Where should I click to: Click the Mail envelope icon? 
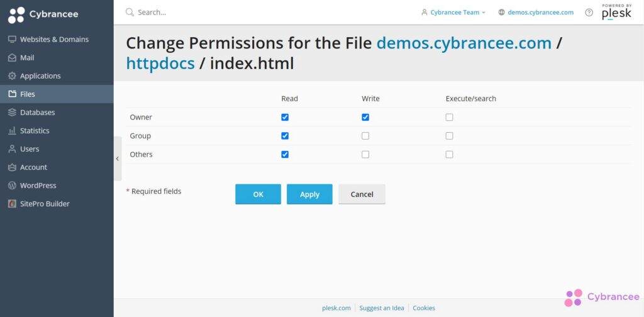coord(13,58)
